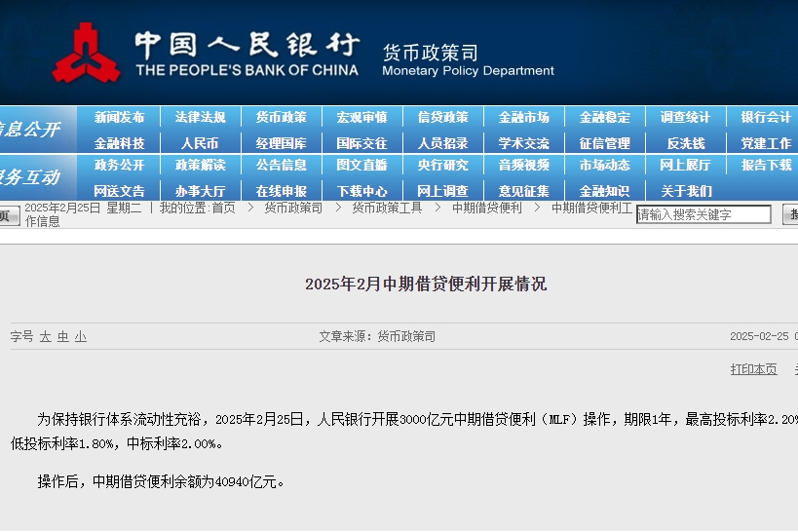Image resolution: width=798 pixels, height=532 pixels.
Task: Select 国际交往 in the navigation
Action: [361, 143]
